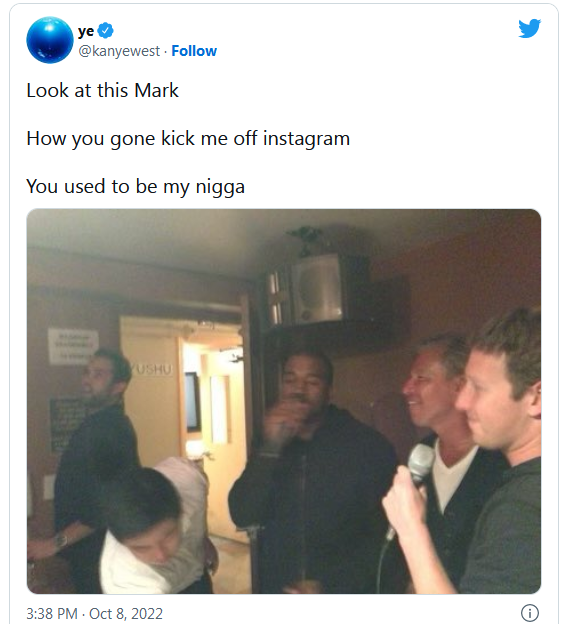Viewport: 588px width, 624px height.
Task: Open the @kanyewest profile handle
Action: (119, 51)
